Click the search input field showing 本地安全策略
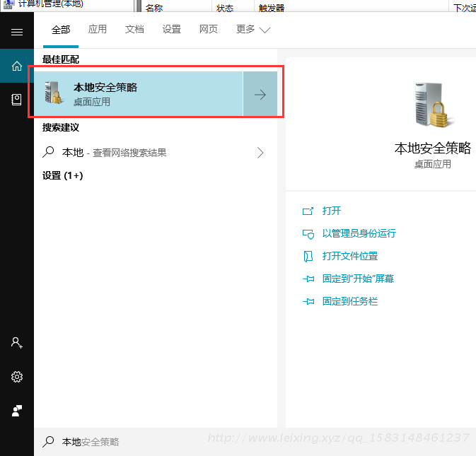Viewport: 476px width, 456px height. coord(255,442)
